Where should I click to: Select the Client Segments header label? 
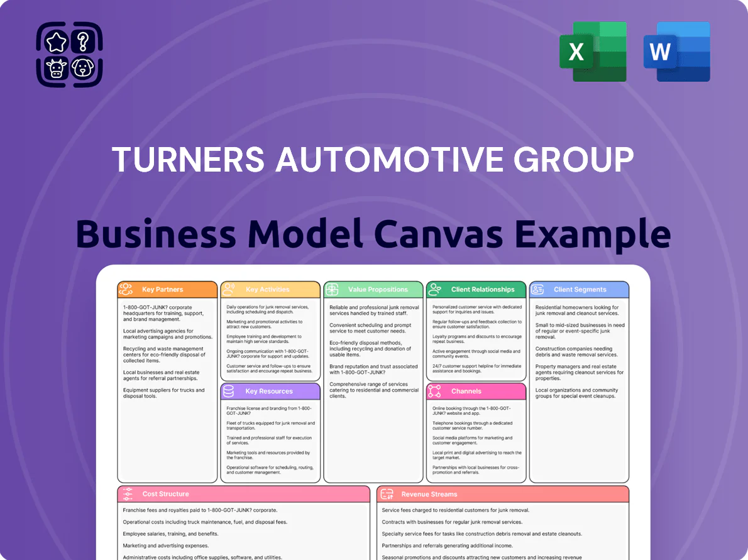[x=580, y=290]
